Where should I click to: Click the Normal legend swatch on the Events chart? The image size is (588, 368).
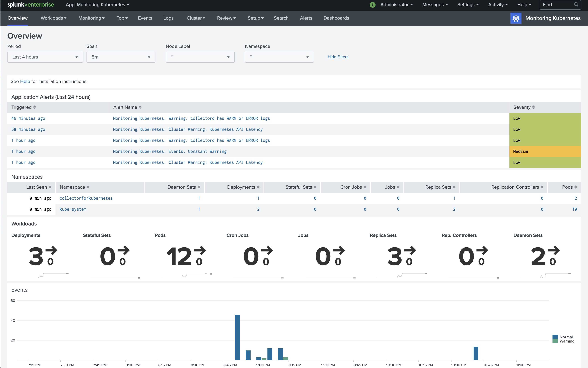(x=555, y=337)
